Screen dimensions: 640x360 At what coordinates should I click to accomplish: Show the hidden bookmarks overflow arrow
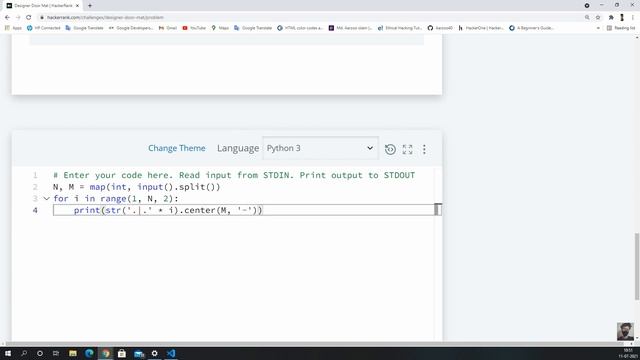(x=598, y=28)
